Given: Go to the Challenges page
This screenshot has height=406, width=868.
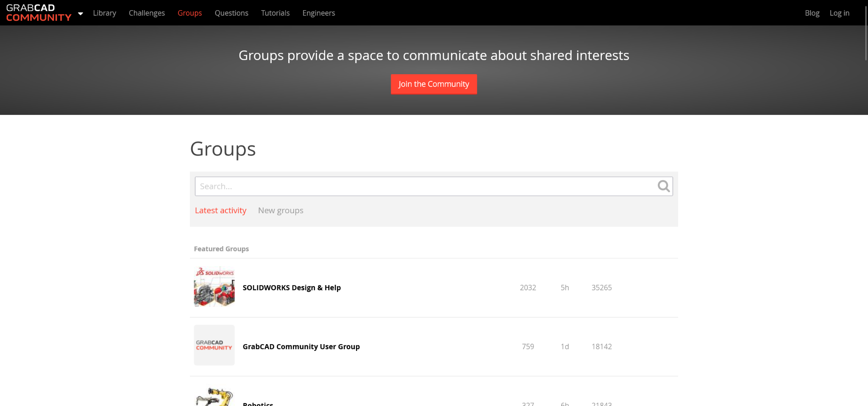Looking at the screenshot, I should pos(147,13).
